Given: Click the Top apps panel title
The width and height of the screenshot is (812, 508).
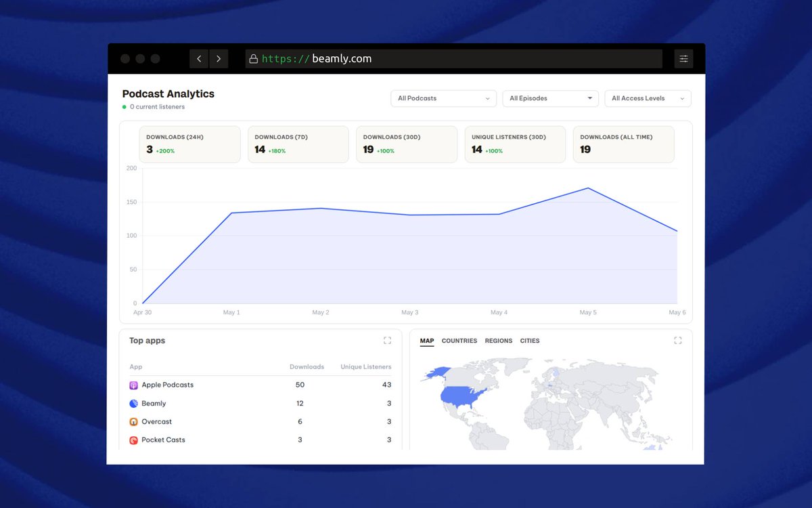Looking at the screenshot, I should pos(147,341).
